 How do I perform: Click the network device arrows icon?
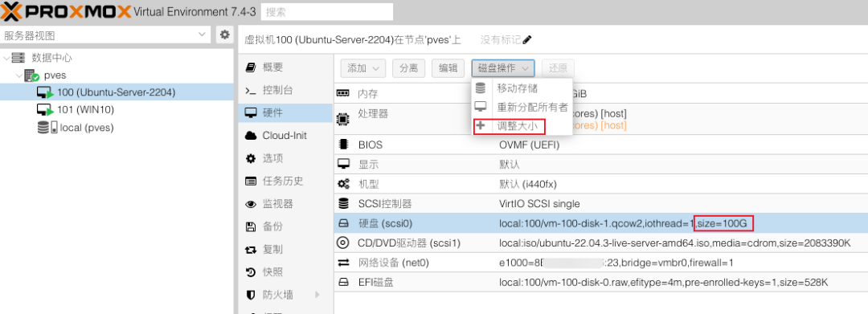point(344,263)
